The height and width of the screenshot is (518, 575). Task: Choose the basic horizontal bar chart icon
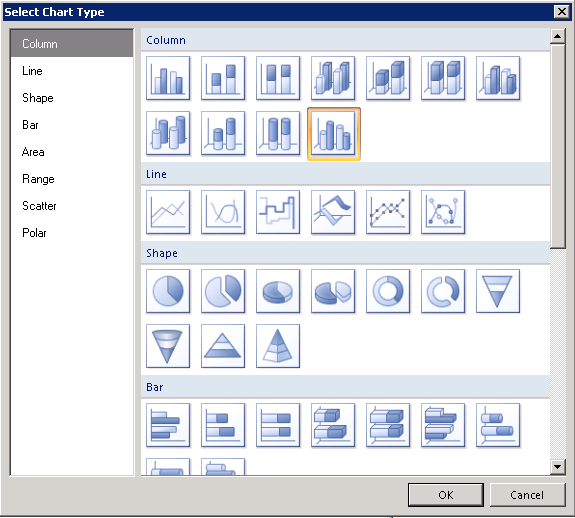pos(168,425)
